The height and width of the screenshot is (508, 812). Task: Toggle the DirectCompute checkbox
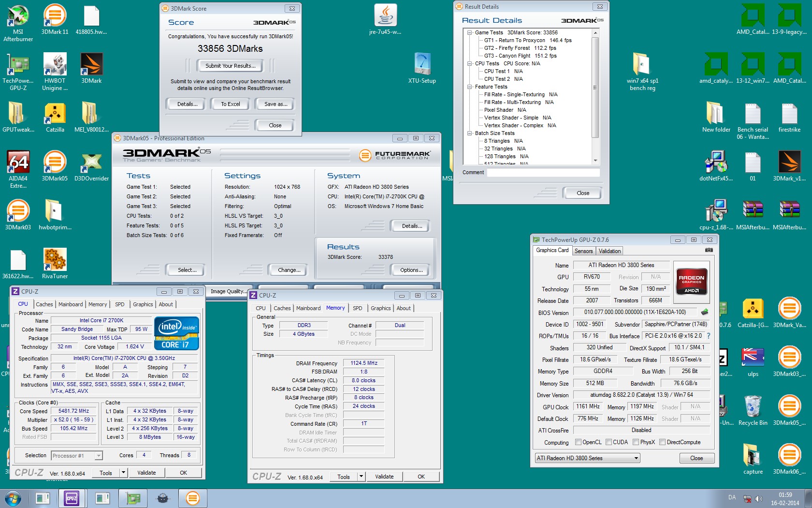coord(662,442)
